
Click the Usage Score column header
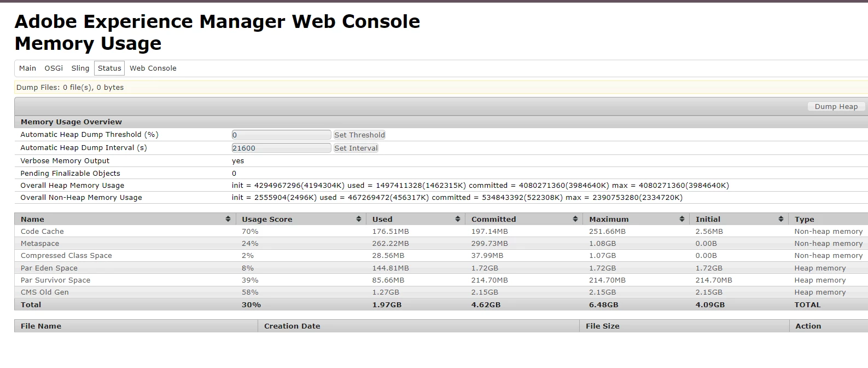click(301, 219)
